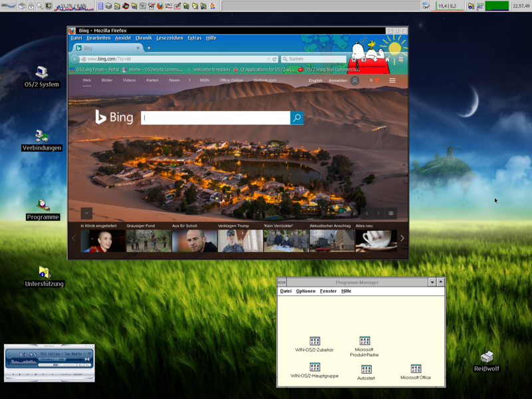Open the Bing hamburger menu icon
Viewport: 532px width, 399px height.
pos(392,80)
